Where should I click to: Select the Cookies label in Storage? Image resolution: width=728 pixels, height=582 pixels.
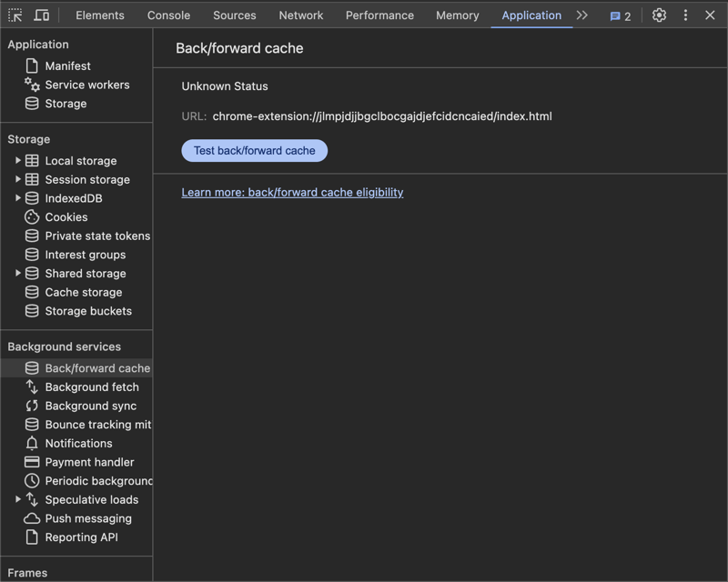point(66,216)
